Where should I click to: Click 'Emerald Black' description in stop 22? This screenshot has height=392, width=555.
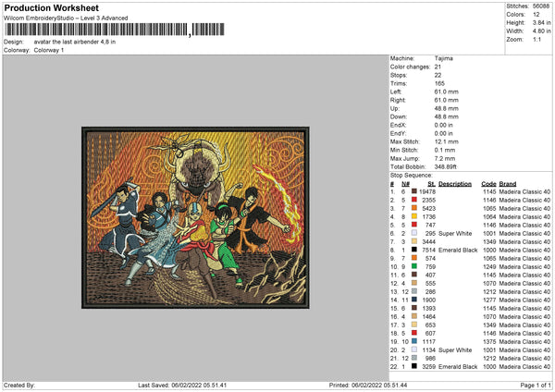[458, 366]
